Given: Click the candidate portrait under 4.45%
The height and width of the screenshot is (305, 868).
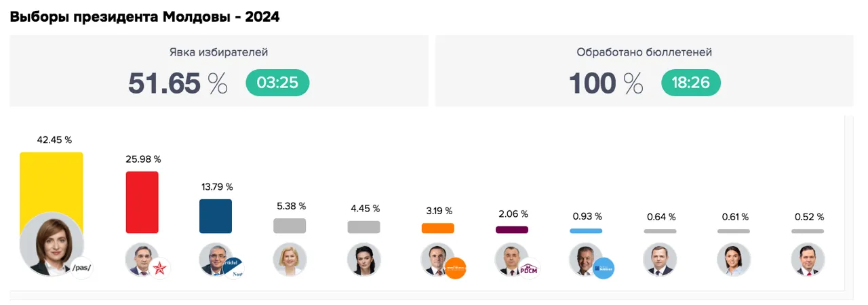Looking at the screenshot, I should point(364,260).
